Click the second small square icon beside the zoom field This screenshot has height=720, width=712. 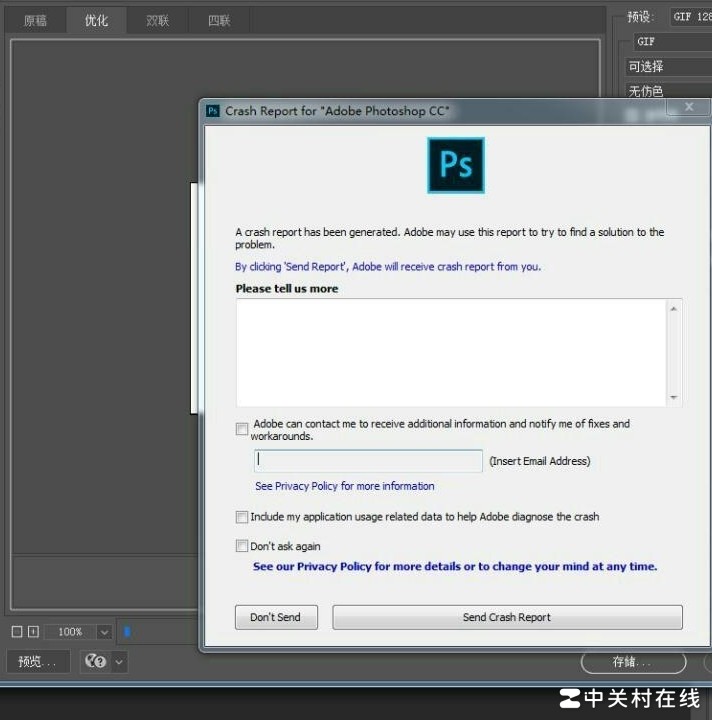click(33, 632)
